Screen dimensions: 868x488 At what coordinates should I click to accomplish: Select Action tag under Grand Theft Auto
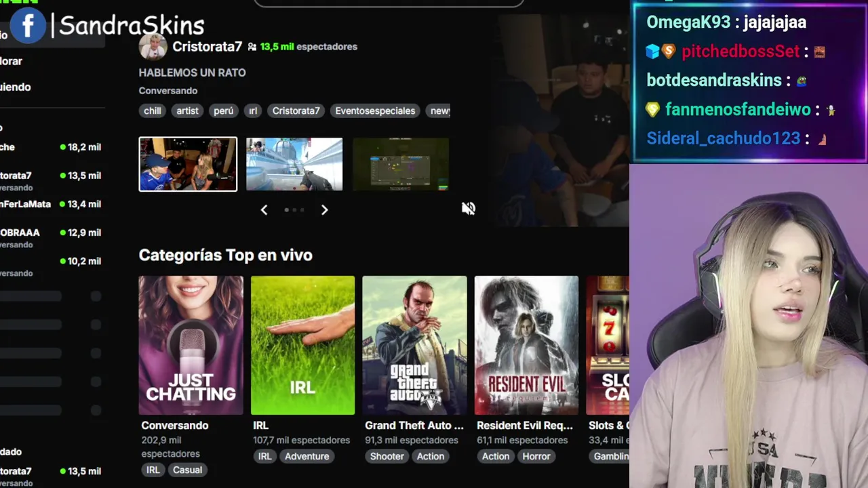click(x=431, y=456)
